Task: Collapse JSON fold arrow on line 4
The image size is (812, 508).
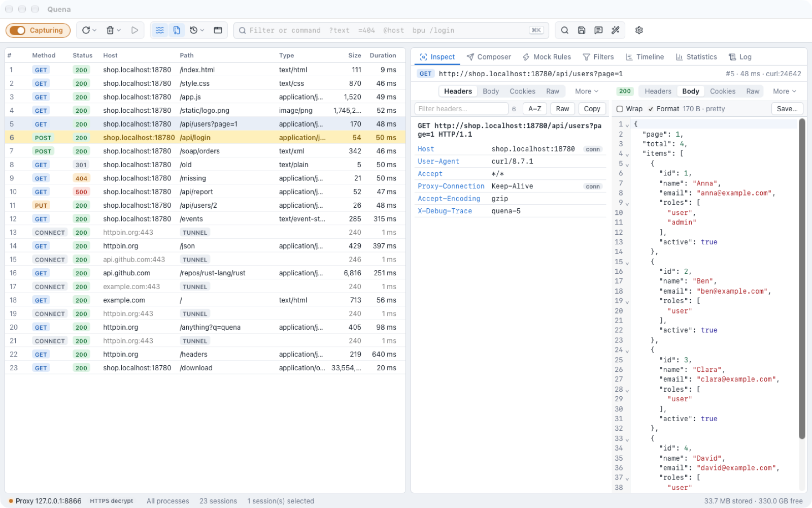Action: pos(627,154)
